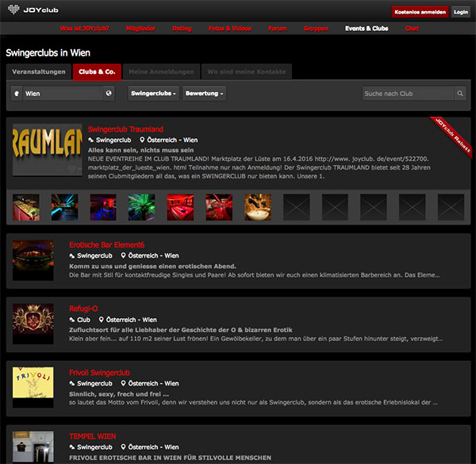Click the JOYclub heart logo

click(13, 9)
